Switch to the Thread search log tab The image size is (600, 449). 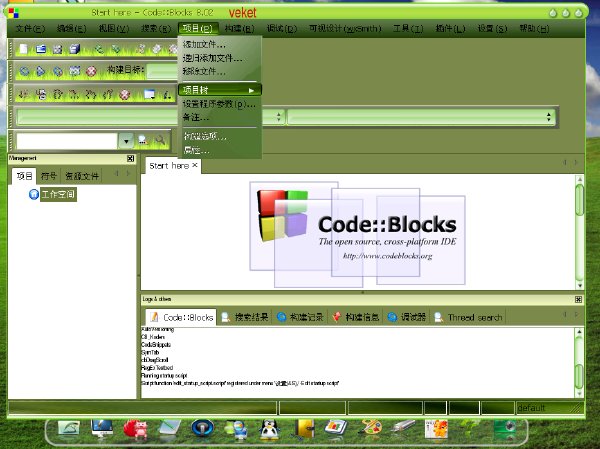tap(469, 317)
